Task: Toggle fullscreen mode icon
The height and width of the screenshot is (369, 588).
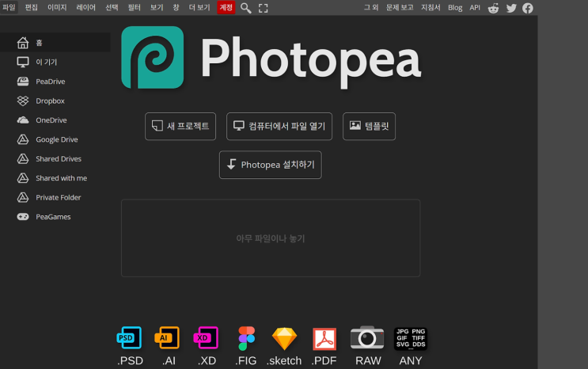Action: coord(264,8)
